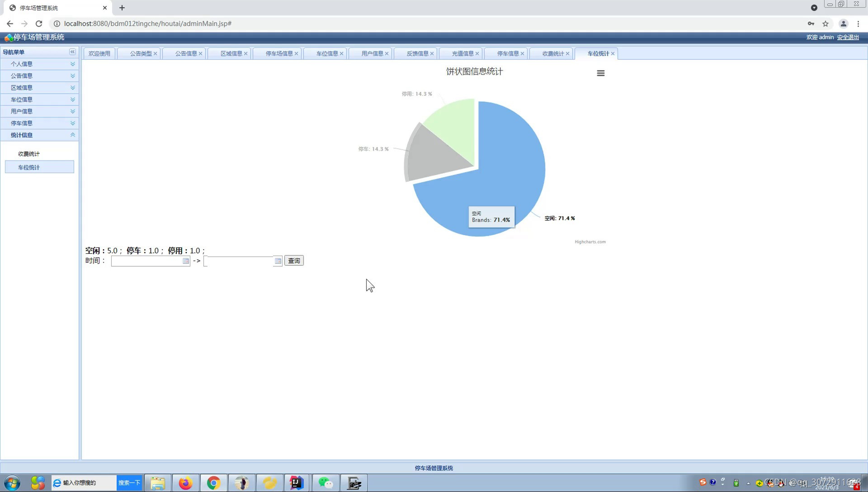Close the 停车信息 tab

click(523, 54)
